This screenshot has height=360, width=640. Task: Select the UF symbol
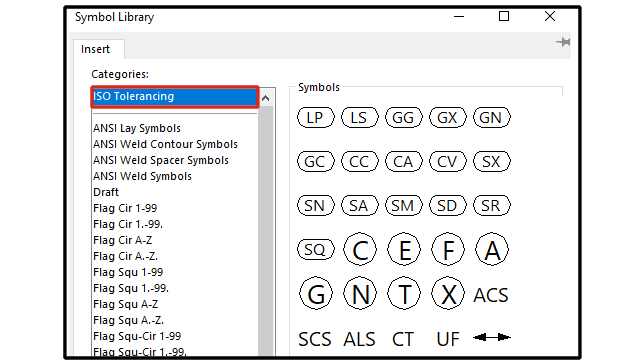(448, 339)
